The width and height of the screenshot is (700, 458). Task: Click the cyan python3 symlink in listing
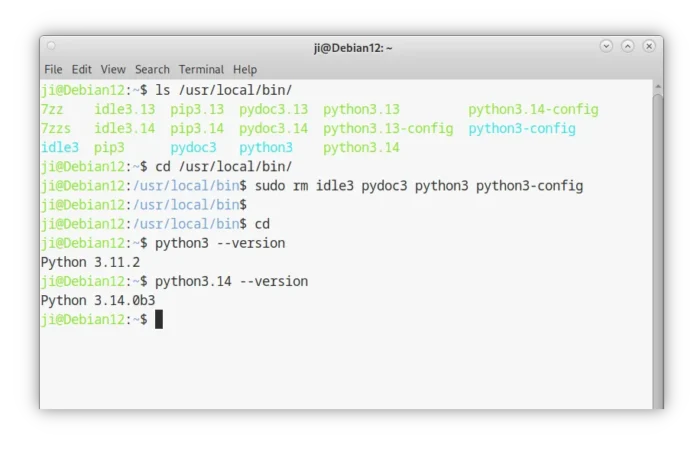pyautogui.click(x=266, y=148)
